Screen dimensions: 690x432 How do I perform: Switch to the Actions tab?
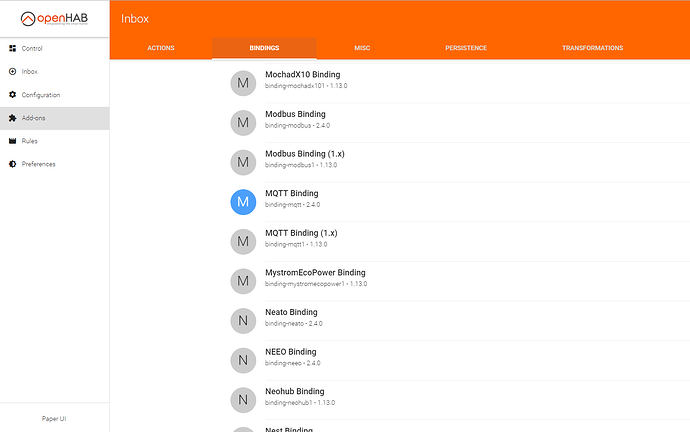161,48
